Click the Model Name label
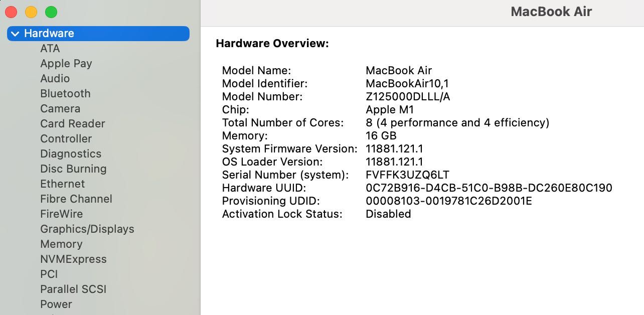 256,71
